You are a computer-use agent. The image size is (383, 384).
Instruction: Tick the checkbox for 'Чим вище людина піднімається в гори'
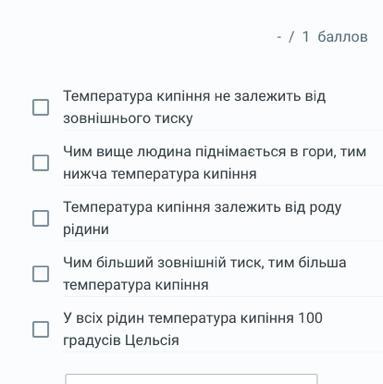tap(41, 163)
